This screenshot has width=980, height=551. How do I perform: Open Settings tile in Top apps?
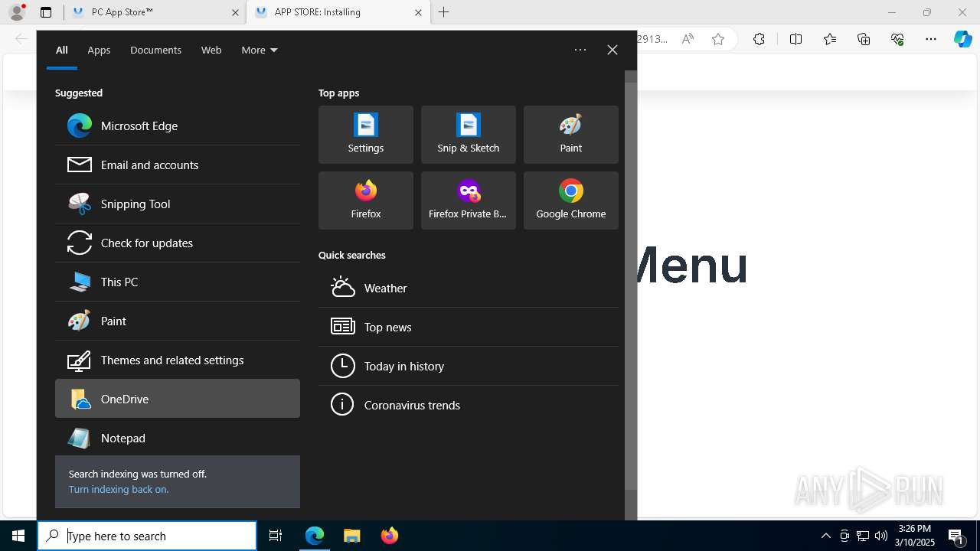[366, 135]
